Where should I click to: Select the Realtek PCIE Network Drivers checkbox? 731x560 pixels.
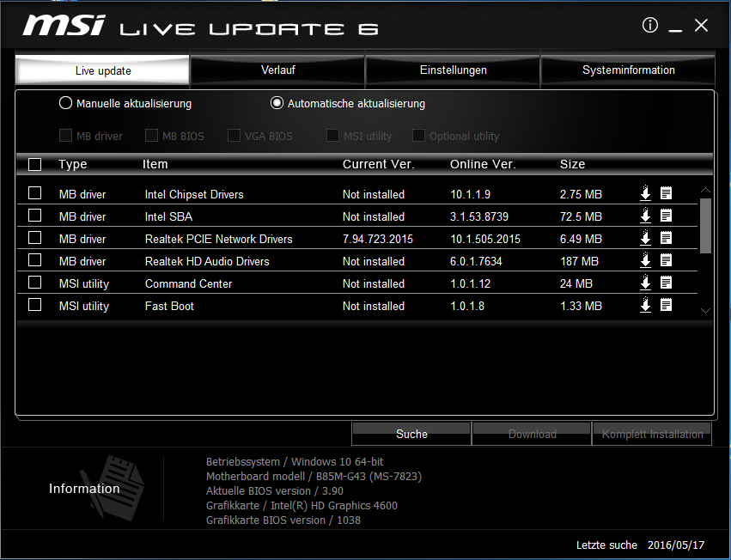pyautogui.click(x=34, y=238)
